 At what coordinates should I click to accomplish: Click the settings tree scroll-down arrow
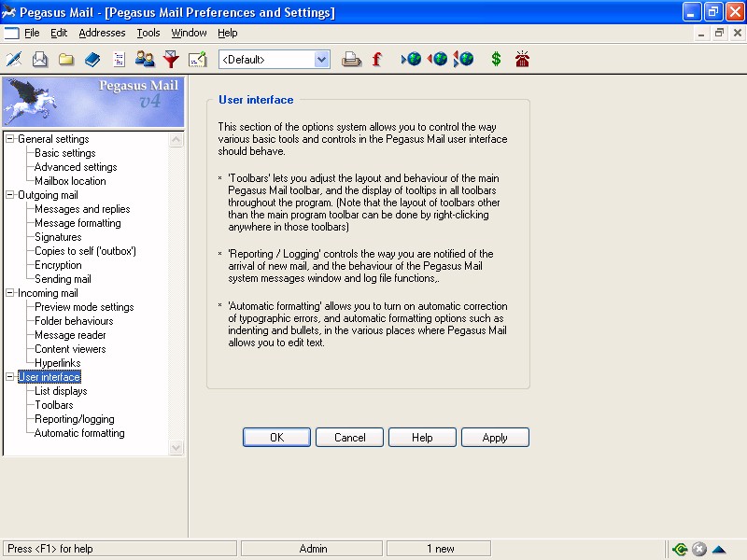click(176, 447)
